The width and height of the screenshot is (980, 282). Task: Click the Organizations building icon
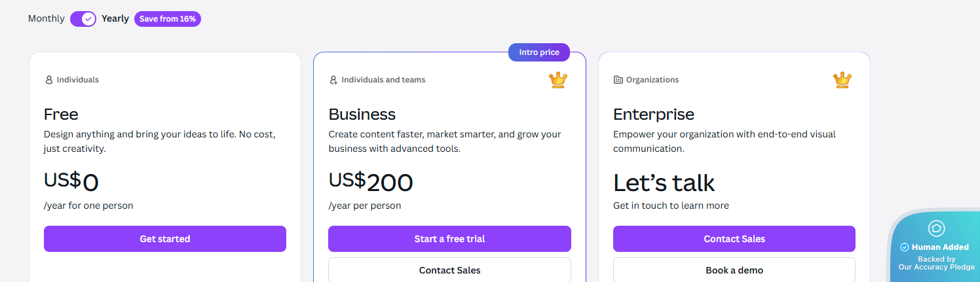tap(618, 80)
